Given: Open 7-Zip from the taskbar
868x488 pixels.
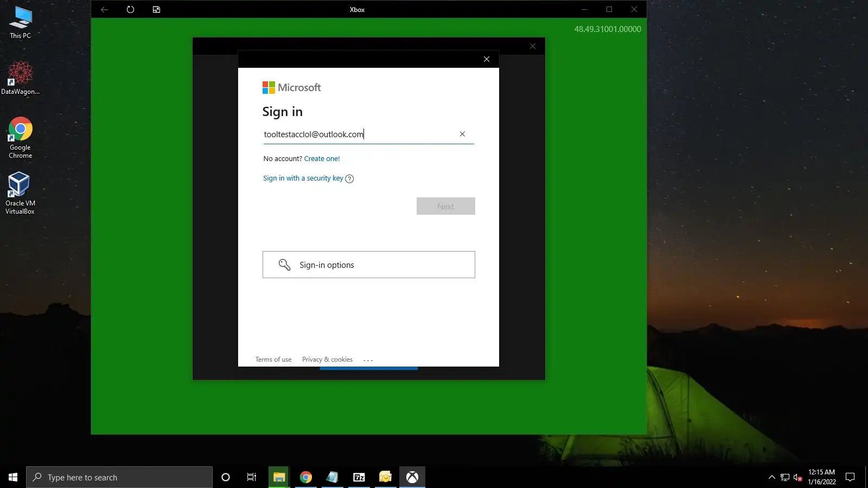Looking at the screenshot, I should click(x=359, y=477).
